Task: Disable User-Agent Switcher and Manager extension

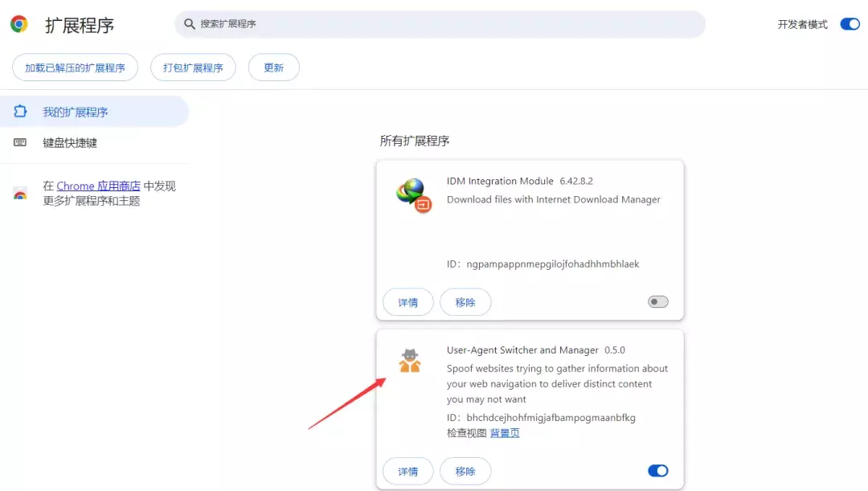Action: (x=658, y=471)
